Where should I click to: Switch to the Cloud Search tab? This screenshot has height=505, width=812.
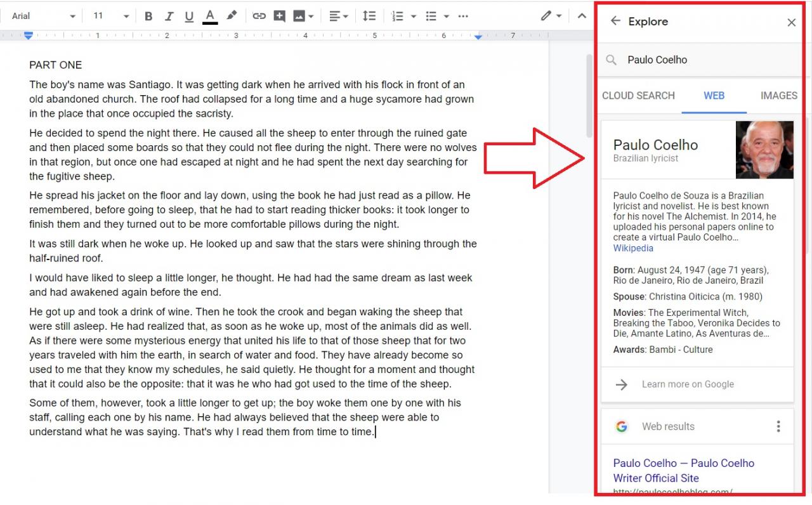638,96
